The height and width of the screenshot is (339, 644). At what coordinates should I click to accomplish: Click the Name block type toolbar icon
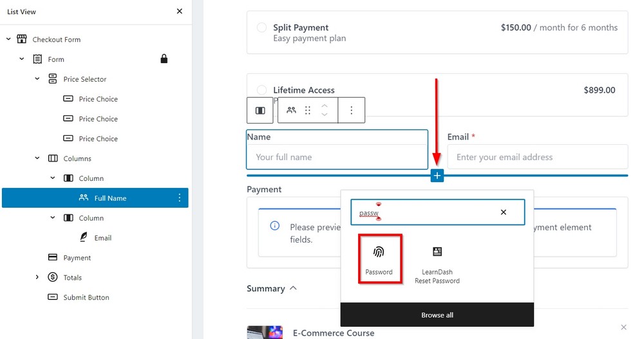pos(291,110)
